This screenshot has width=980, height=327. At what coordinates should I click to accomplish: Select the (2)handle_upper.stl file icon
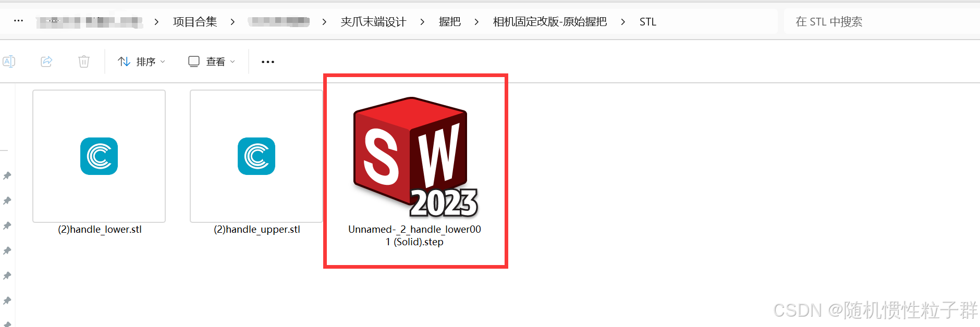point(256,156)
